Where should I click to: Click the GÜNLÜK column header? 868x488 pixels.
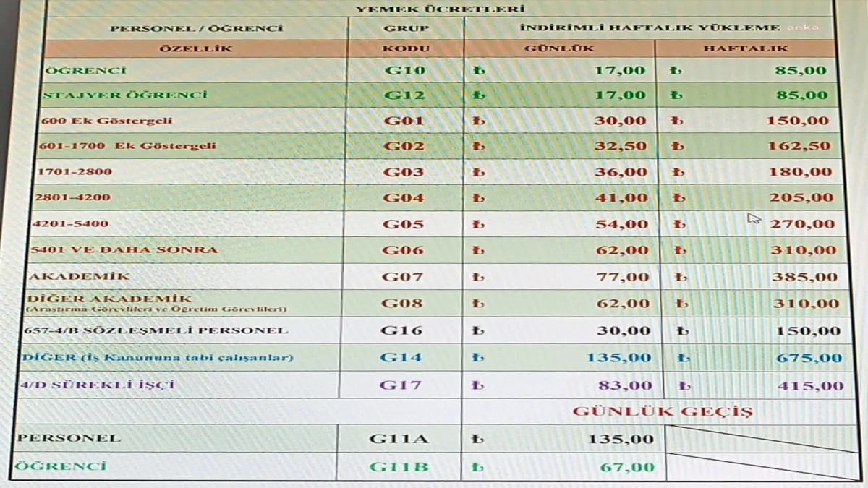coord(559,49)
